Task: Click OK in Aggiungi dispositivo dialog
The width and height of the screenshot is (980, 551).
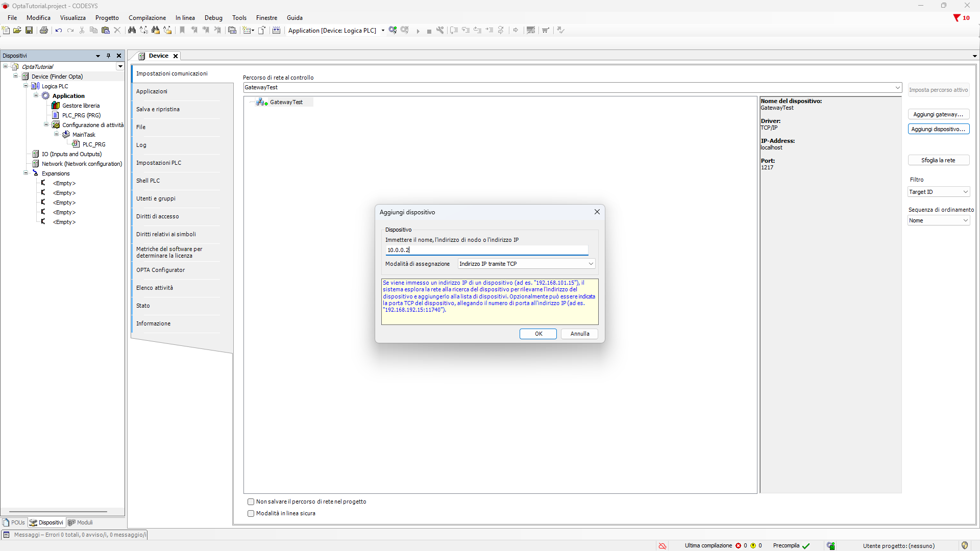Action: click(538, 334)
